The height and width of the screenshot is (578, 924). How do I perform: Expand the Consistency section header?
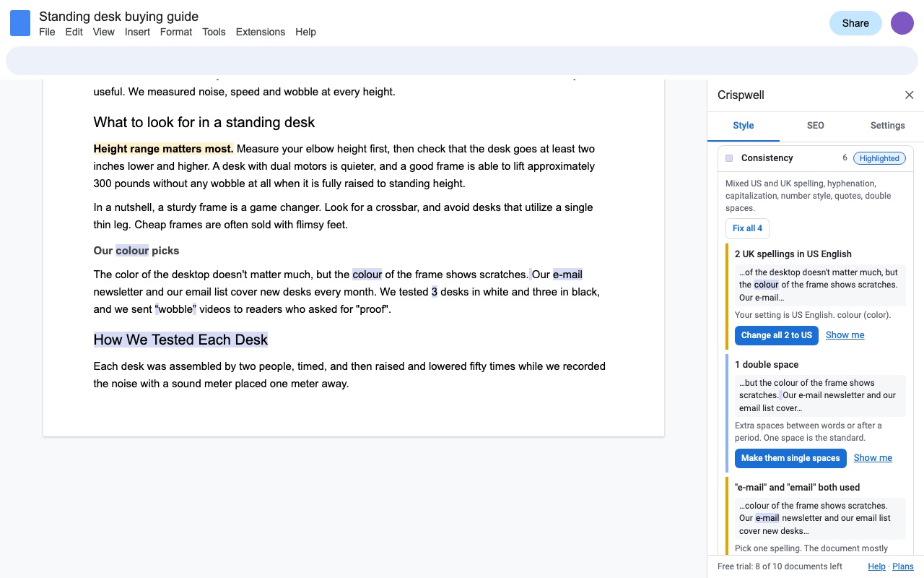point(816,158)
